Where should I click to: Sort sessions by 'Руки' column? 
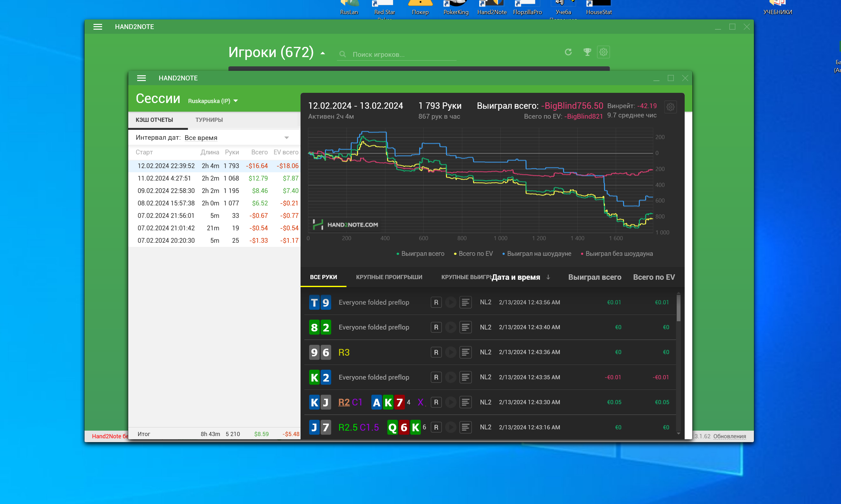coord(232,152)
